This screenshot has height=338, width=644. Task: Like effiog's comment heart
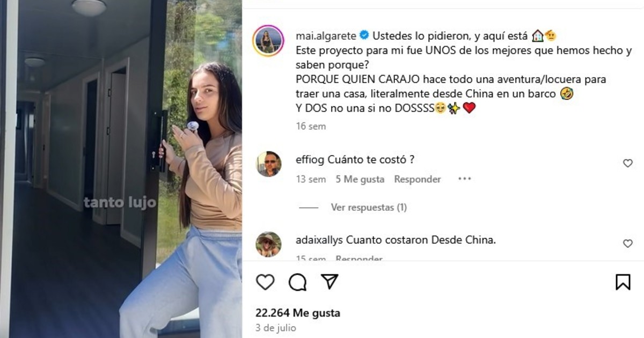627,163
